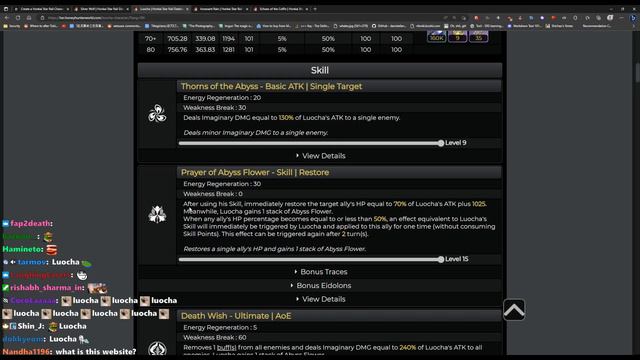Click the Thorns of the Abyss skill icon

[157, 114]
